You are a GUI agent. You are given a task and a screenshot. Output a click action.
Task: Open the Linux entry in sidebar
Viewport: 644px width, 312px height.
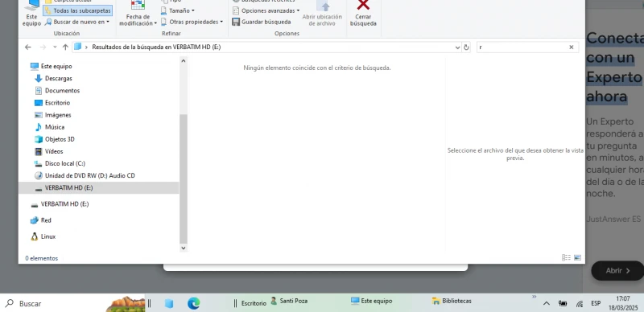(48, 236)
